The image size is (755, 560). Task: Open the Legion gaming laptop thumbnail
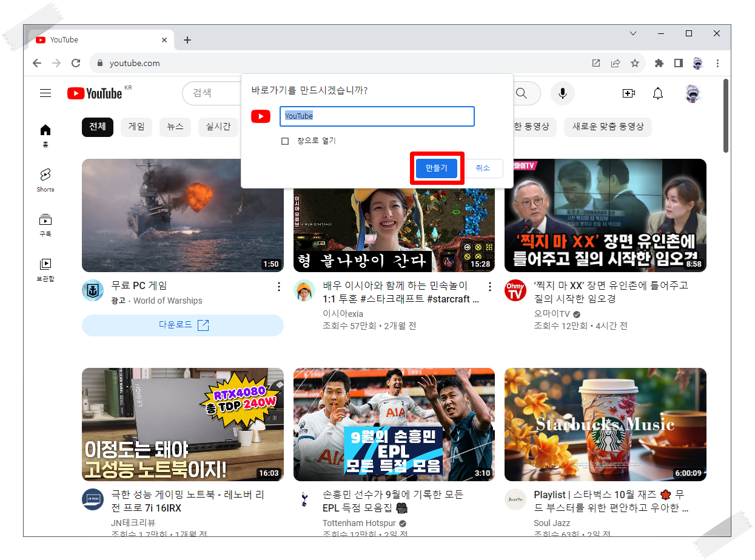click(x=183, y=424)
